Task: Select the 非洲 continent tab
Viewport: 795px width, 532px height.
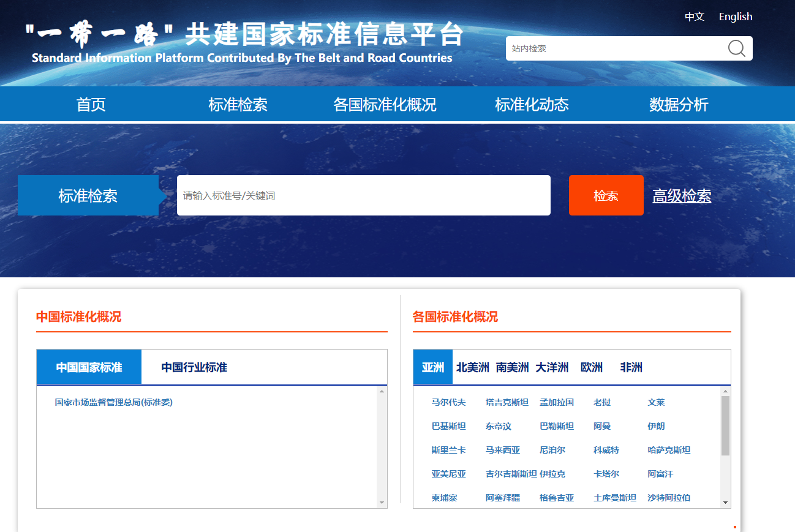Action: point(631,367)
